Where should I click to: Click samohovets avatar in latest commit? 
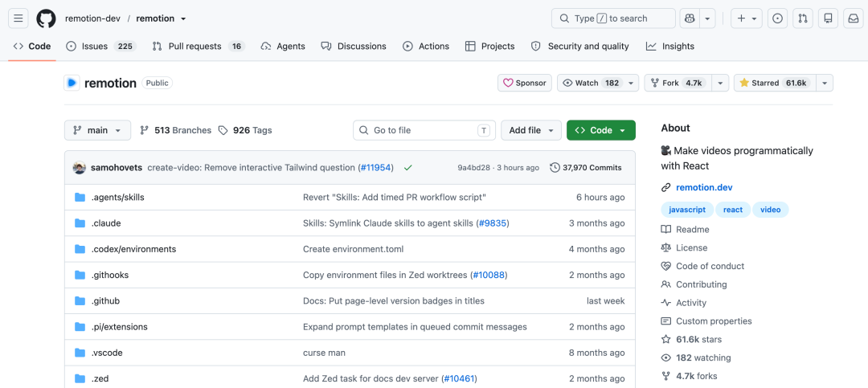coord(79,167)
